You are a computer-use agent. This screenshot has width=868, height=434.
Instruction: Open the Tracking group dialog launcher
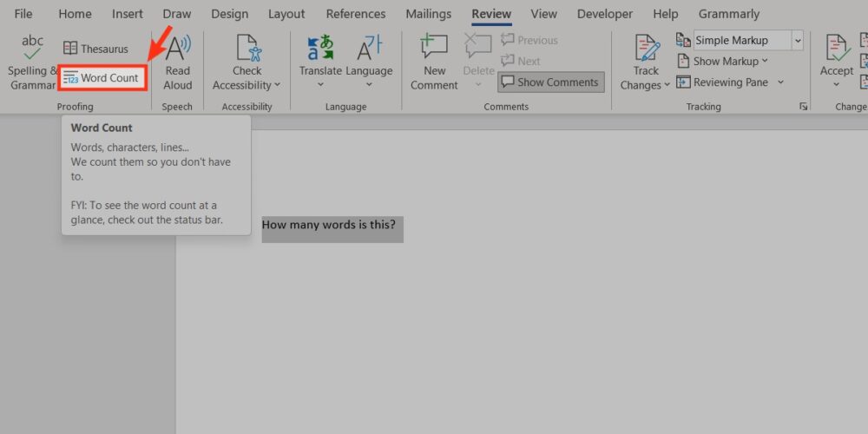(803, 106)
